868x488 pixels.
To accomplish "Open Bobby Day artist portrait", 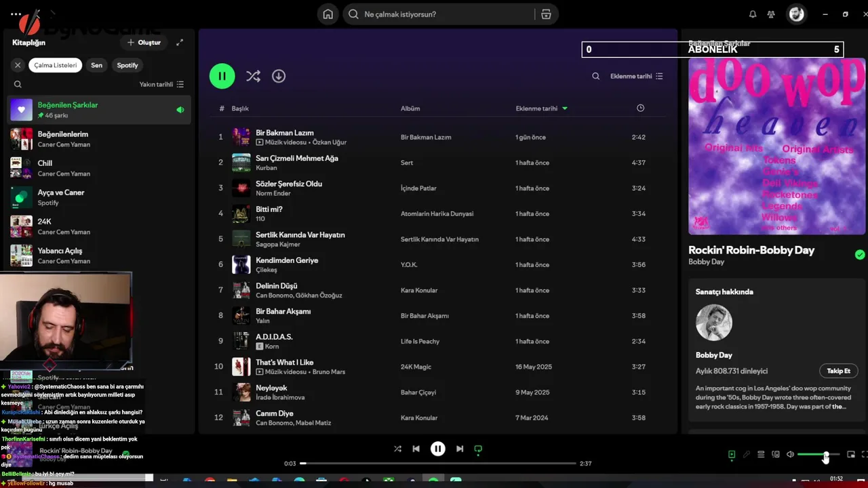I will click(x=713, y=323).
